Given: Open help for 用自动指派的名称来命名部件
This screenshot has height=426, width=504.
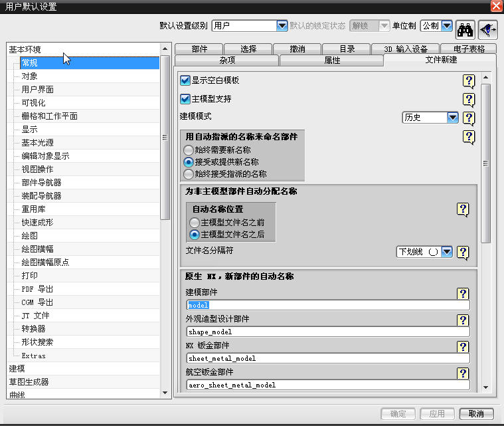Looking at the screenshot, I should click(469, 137).
